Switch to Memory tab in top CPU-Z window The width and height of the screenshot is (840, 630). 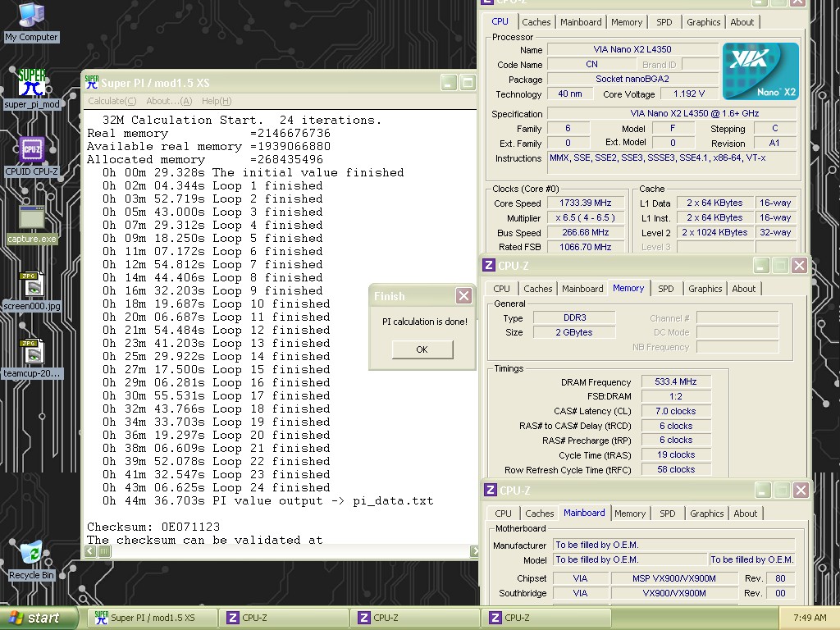coord(627,22)
